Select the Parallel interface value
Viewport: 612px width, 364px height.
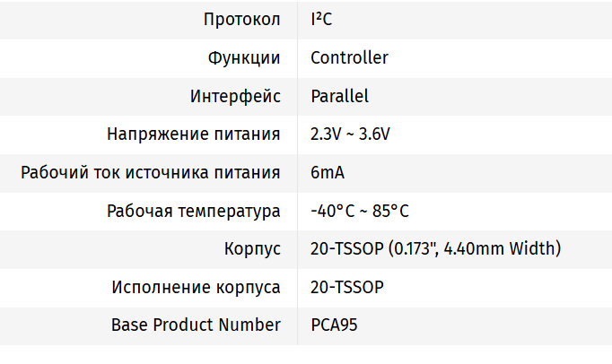(339, 96)
